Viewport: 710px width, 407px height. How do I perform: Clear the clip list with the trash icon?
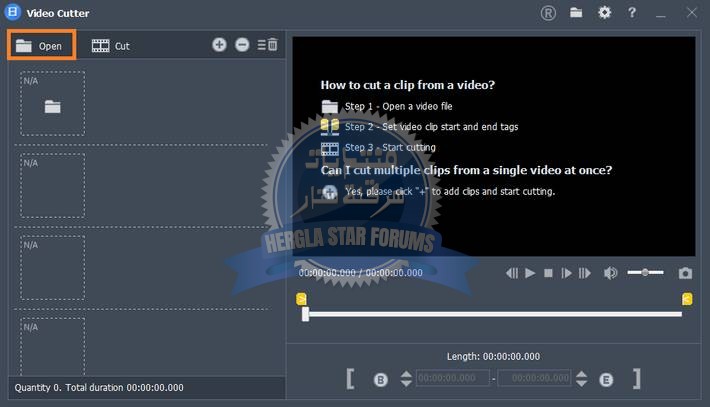click(x=268, y=45)
